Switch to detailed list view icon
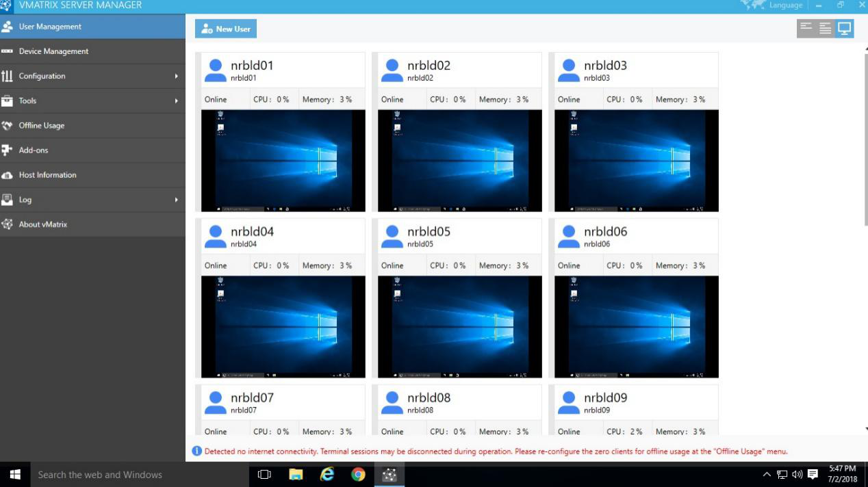 825,28
